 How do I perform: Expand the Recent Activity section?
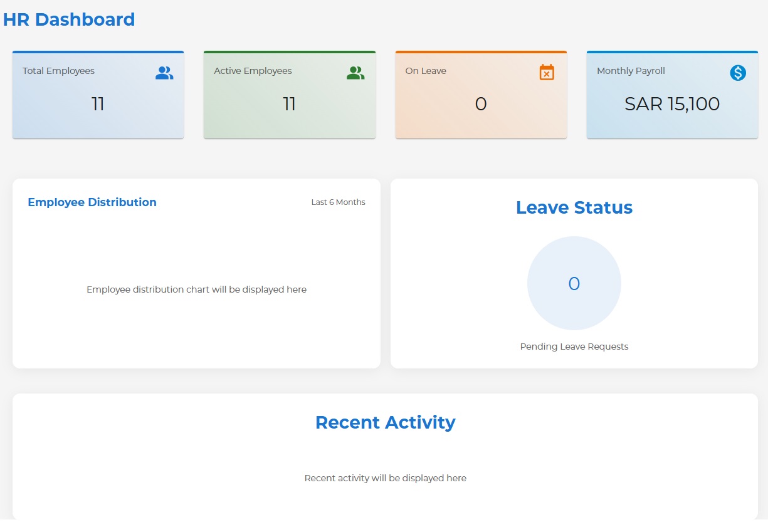pos(385,422)
